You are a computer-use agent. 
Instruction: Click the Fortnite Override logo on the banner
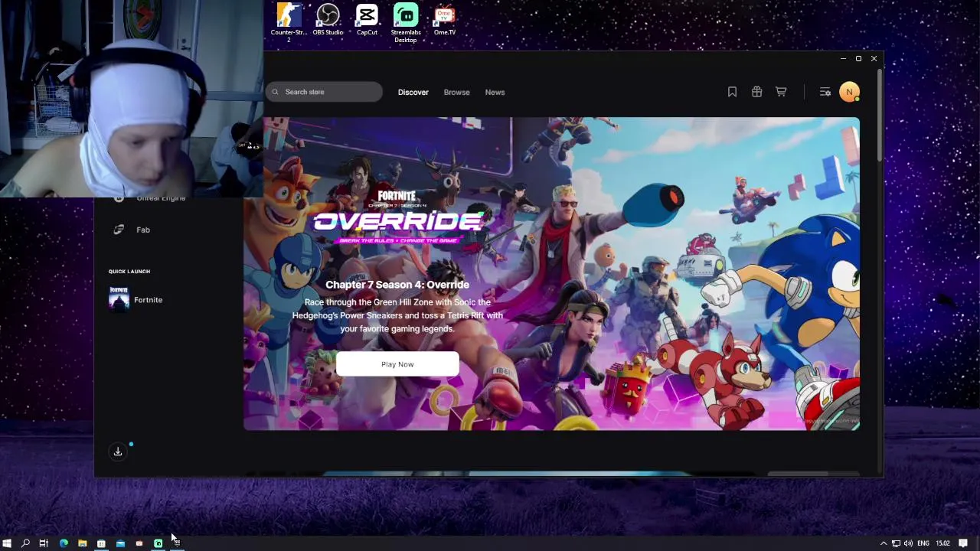[x=398, y=217]
